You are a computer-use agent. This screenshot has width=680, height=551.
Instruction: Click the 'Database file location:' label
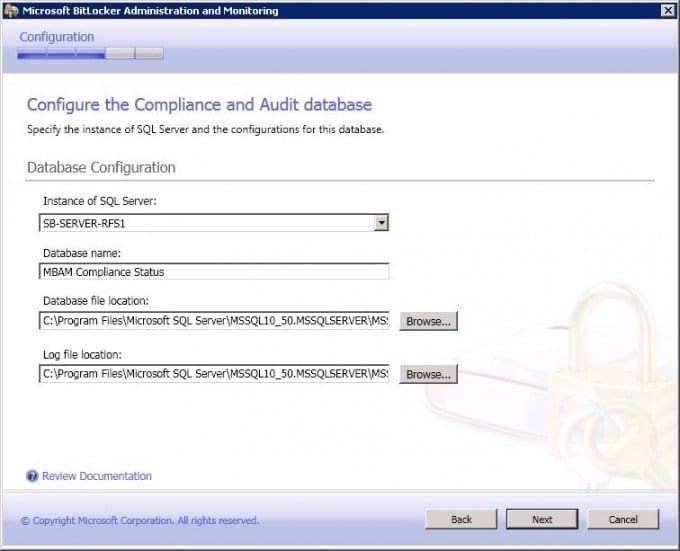tap(96, 301)
